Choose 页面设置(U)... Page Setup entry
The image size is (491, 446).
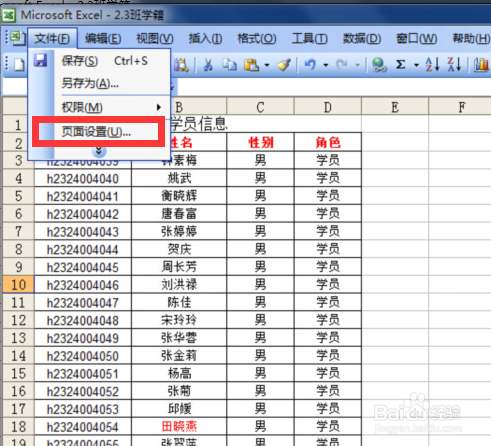(x=98, y=132)
